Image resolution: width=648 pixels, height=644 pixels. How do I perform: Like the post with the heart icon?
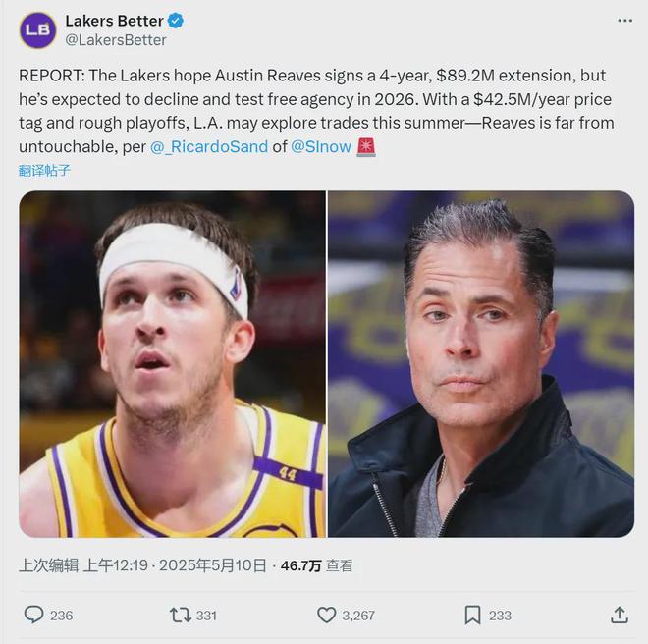[326, 615]
